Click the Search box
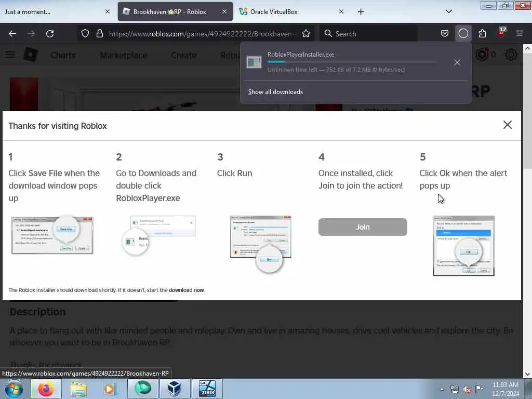The image size is (532, 399). pyautogui.click(x=368, y=34)
